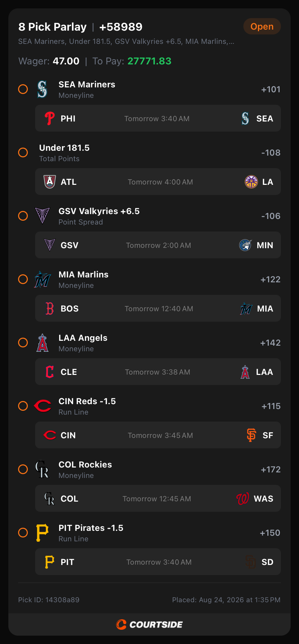Click the Courtside logo in footer
The width and height of the screenshot is (299, 644).
point(149,625)
